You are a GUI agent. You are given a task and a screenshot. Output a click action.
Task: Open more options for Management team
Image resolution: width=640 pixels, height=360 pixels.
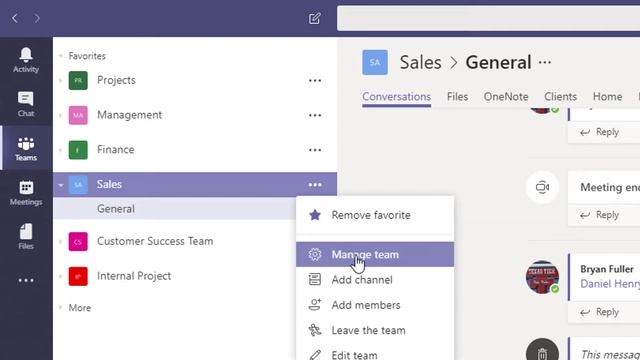tap(315, 115)
